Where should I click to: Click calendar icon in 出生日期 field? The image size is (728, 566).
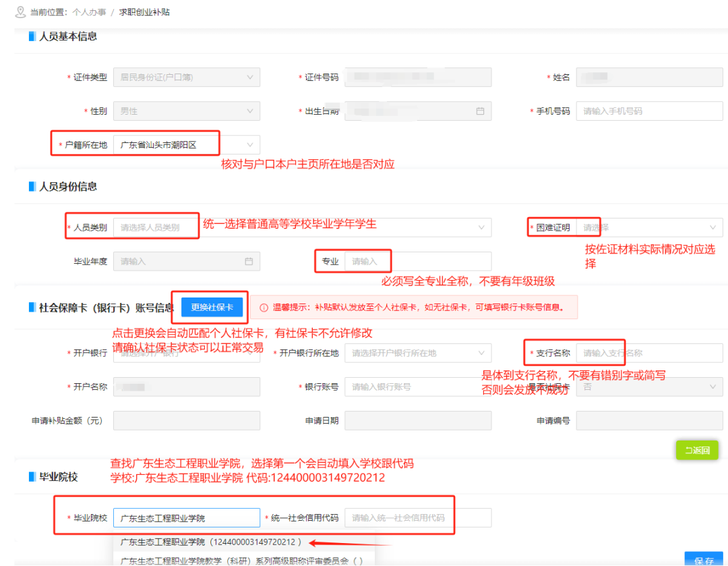(480, 111)
